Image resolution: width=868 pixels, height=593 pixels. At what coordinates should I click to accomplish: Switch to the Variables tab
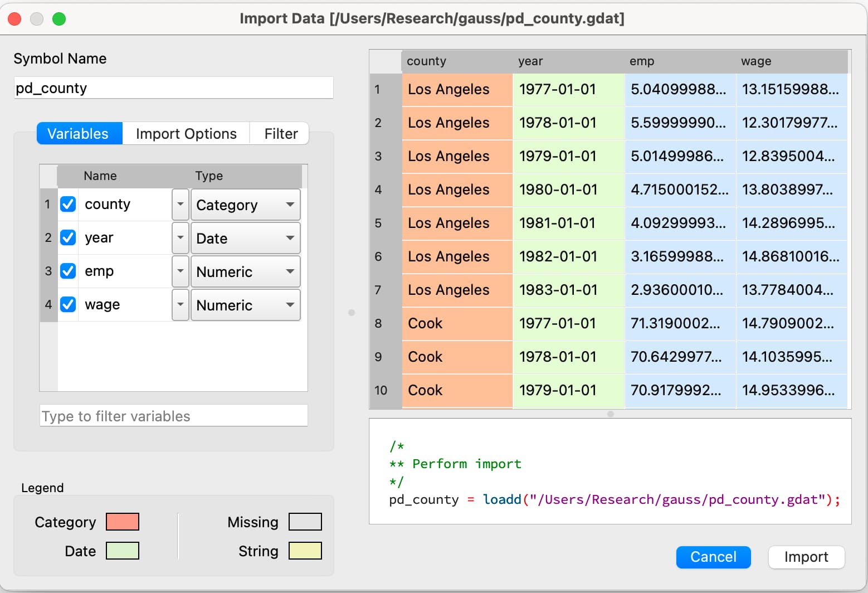click(x=79, y=134)
